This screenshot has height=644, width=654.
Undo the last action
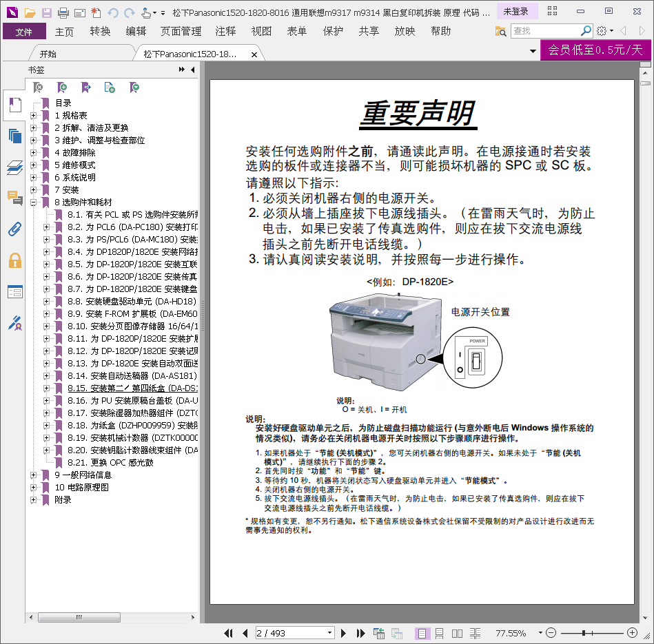tap(112, 13)
